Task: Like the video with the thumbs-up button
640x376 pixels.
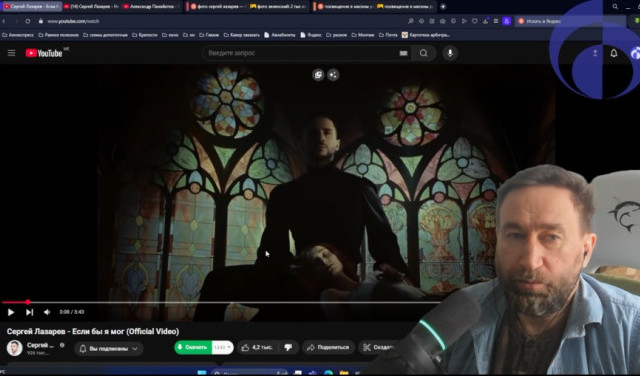Action: pos(257,347)
